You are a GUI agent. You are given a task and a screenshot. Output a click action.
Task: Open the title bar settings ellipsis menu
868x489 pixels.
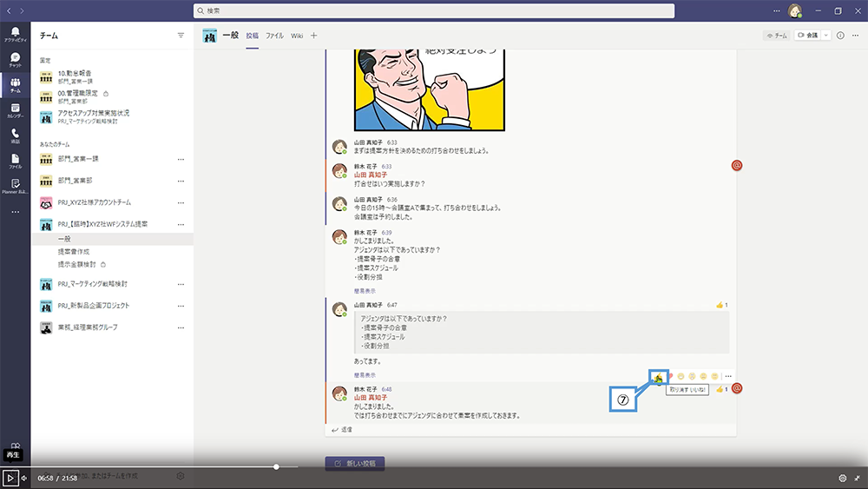[776, 10]
